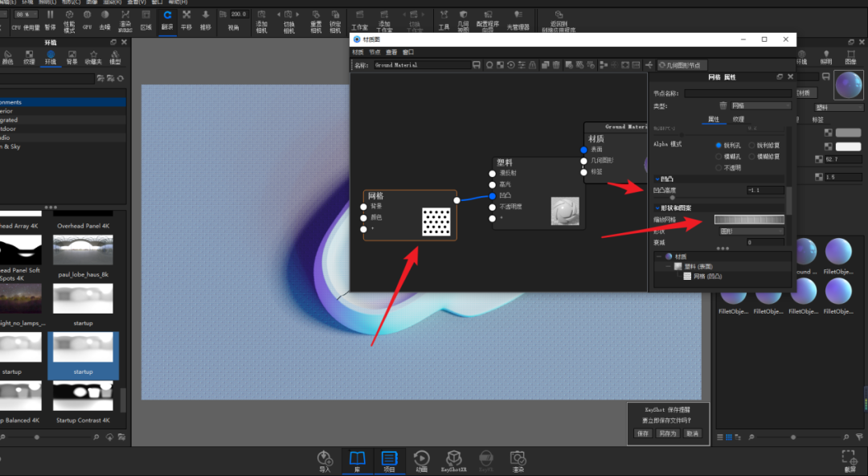
Task: Select the 推移 dolly camera tool
Action: 206,19
